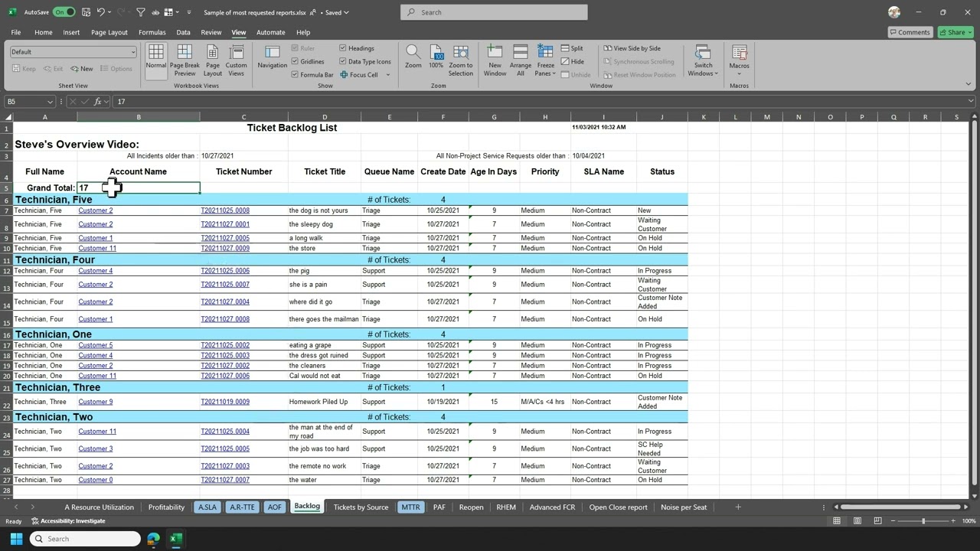Screen dimensions: 980x551
Task: Uncheck the Headings checkbox
Action: pyautogui.click(x=342, y=48)
